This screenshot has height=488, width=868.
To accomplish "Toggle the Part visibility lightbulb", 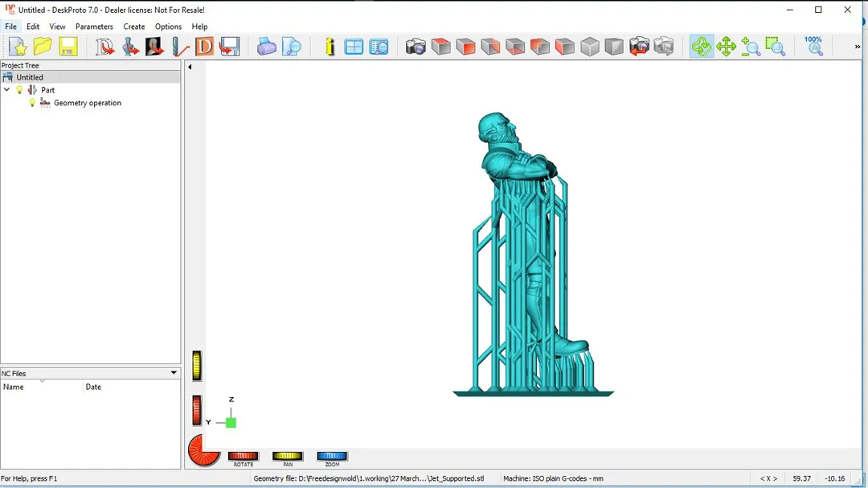I will 19,90.
